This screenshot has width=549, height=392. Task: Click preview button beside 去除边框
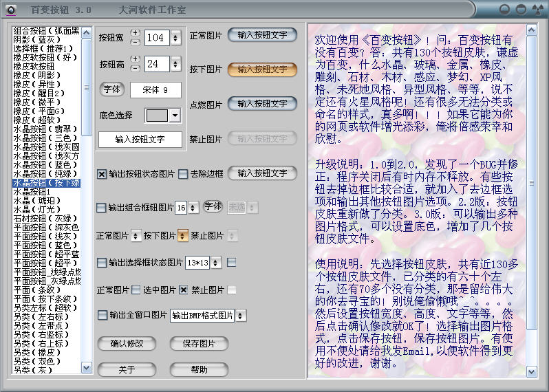(262, 173)
